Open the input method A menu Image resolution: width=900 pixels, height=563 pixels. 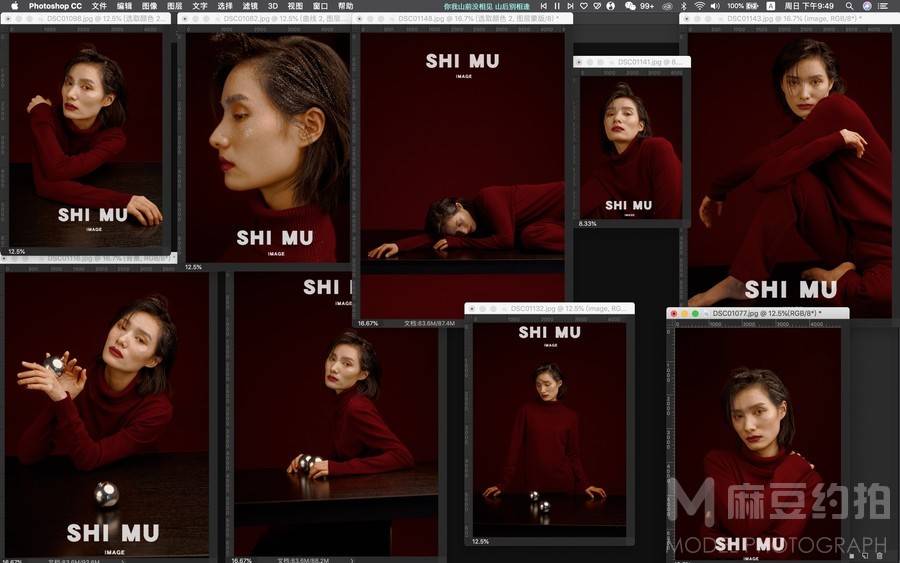[x=771, y=6]
